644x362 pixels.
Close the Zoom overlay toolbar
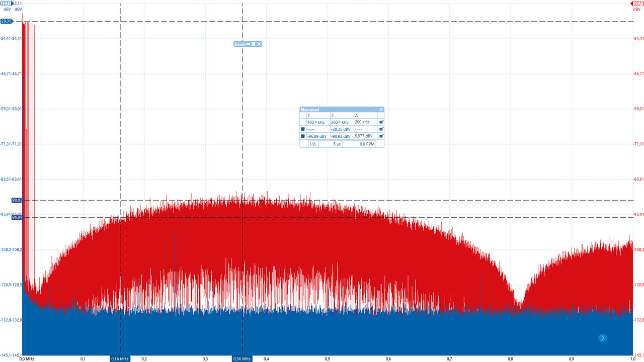(x=259, y=44)
